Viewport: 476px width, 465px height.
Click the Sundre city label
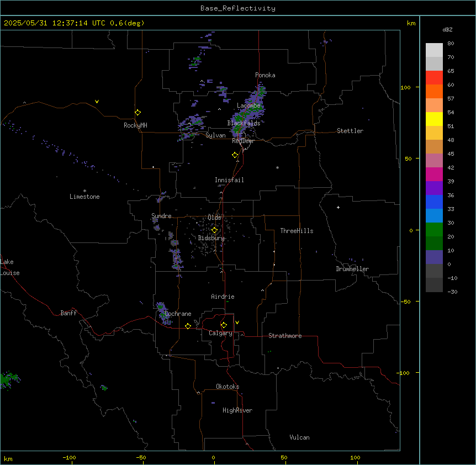(161, 216)
